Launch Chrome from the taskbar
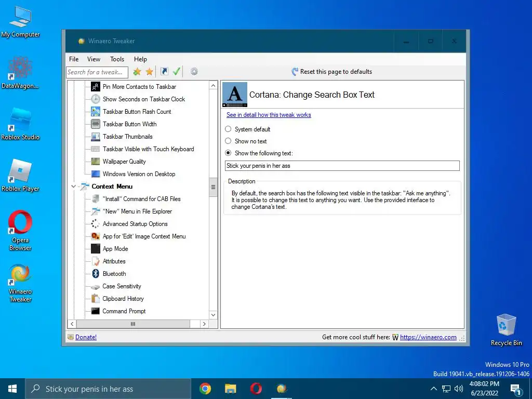This screenshot has width=532, height=399. click(205, 389)
